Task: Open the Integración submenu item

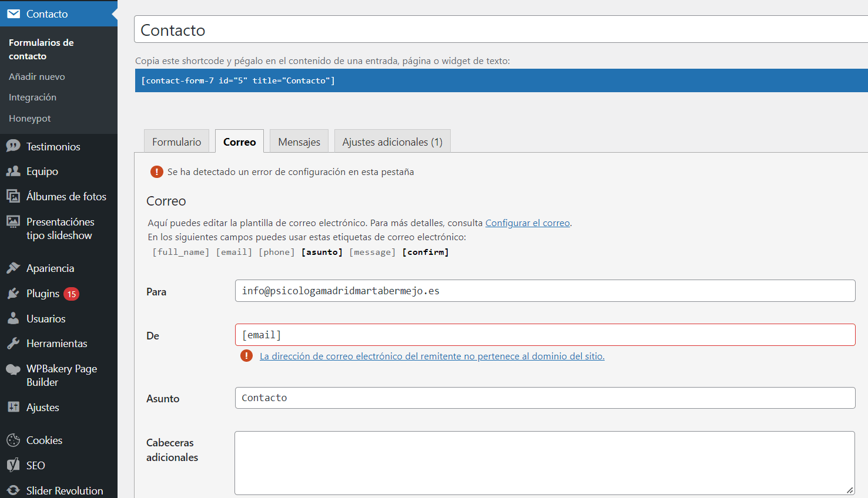Action: point(33,97)
